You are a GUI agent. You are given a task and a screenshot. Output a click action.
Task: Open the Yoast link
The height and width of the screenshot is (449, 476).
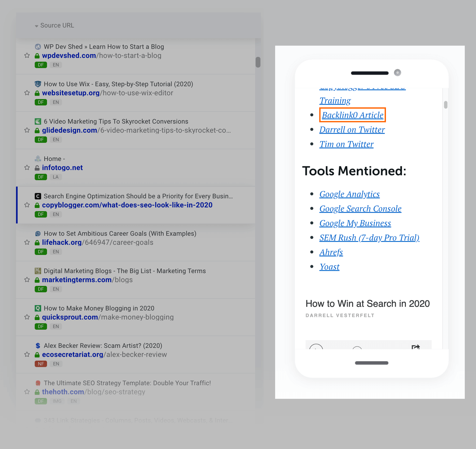pyautogui.click(x=329, y=267)
